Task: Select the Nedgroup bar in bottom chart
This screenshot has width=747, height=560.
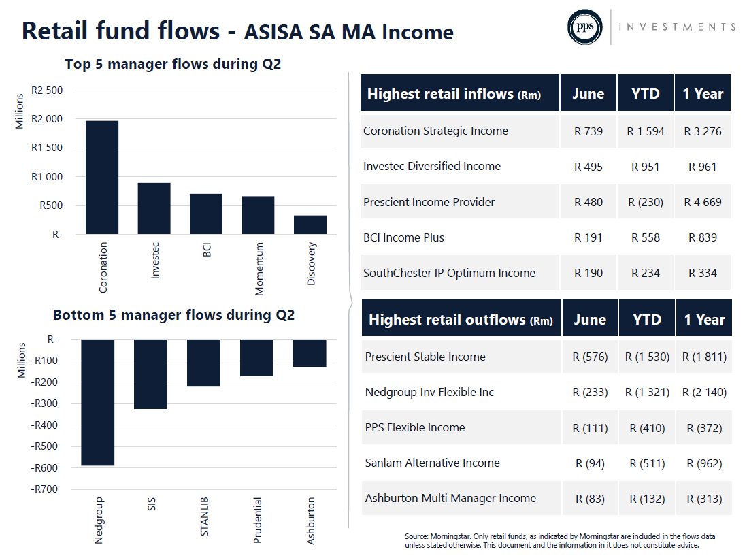Action: (98, 402)
